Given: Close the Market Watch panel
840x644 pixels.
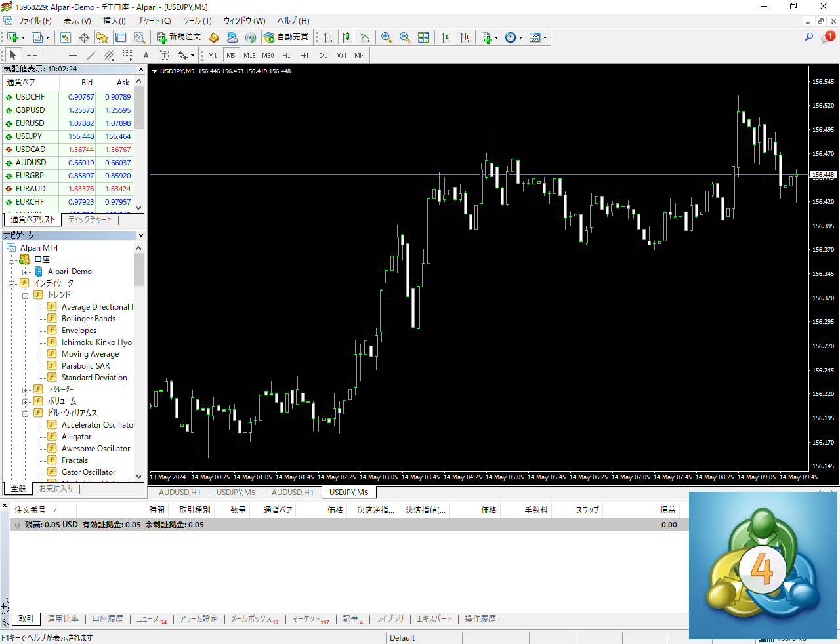Looking at the screenshot, I should click(140, 69).
